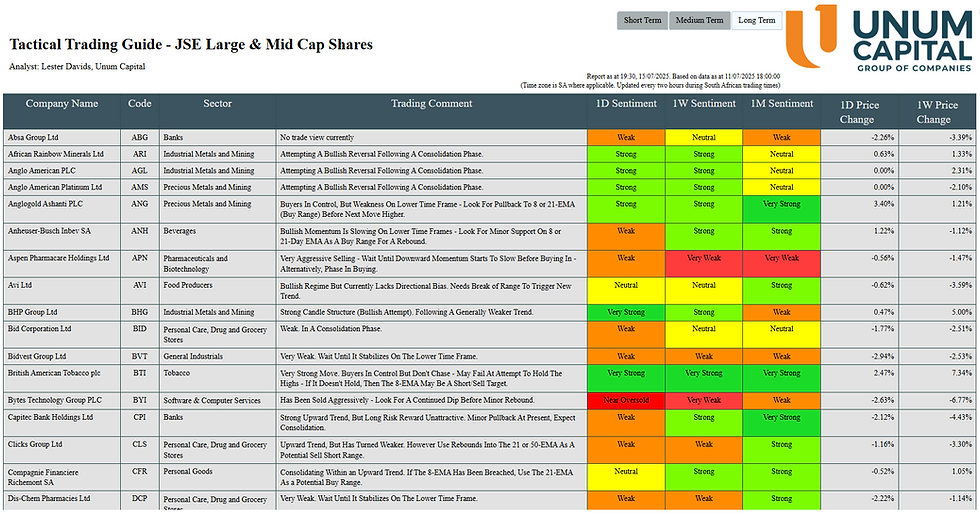Click Anglogold Ashanti's 3.40% price change
This screenshot has height=516, width=980.
point(884,204)
